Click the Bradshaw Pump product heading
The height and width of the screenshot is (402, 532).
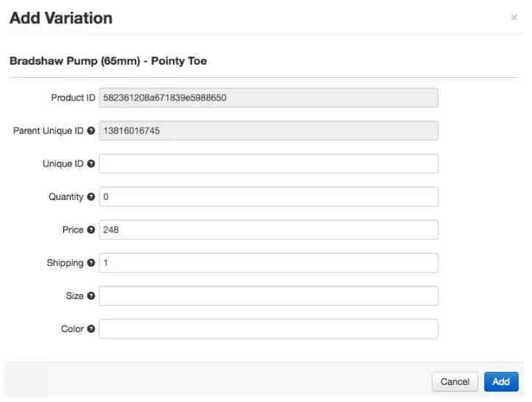pyautogui.click(x=108, y=61)
